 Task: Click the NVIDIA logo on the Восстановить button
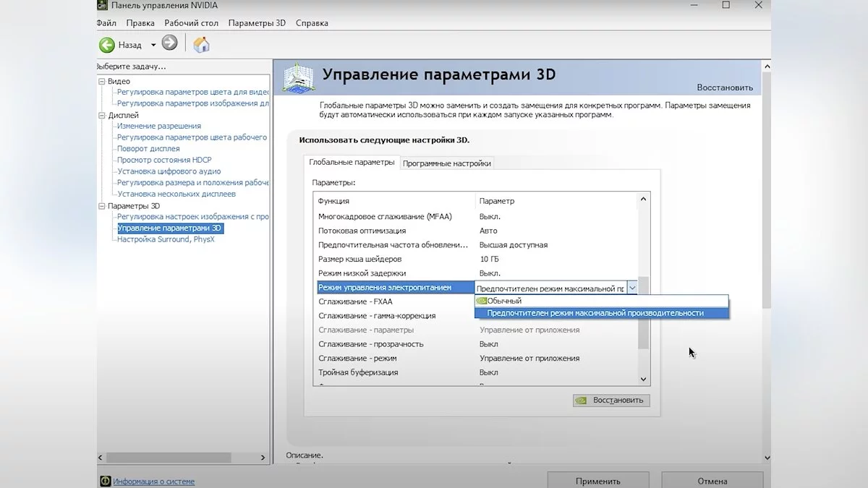click(580, 401)
